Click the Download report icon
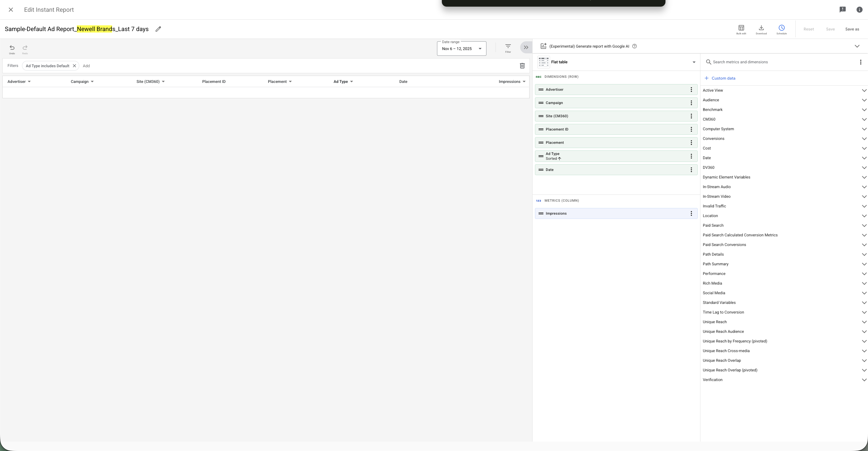Viewport: 868px width, 451px height. click(x=761, y=29)
